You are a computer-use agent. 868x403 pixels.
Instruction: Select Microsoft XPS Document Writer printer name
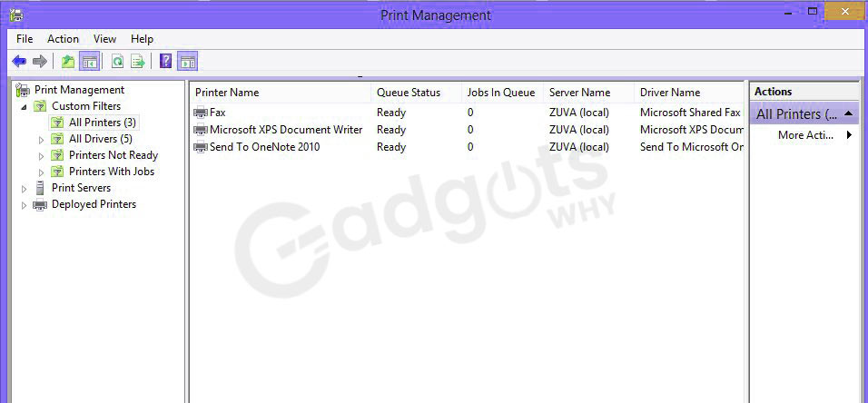click(x=286, y=130)
